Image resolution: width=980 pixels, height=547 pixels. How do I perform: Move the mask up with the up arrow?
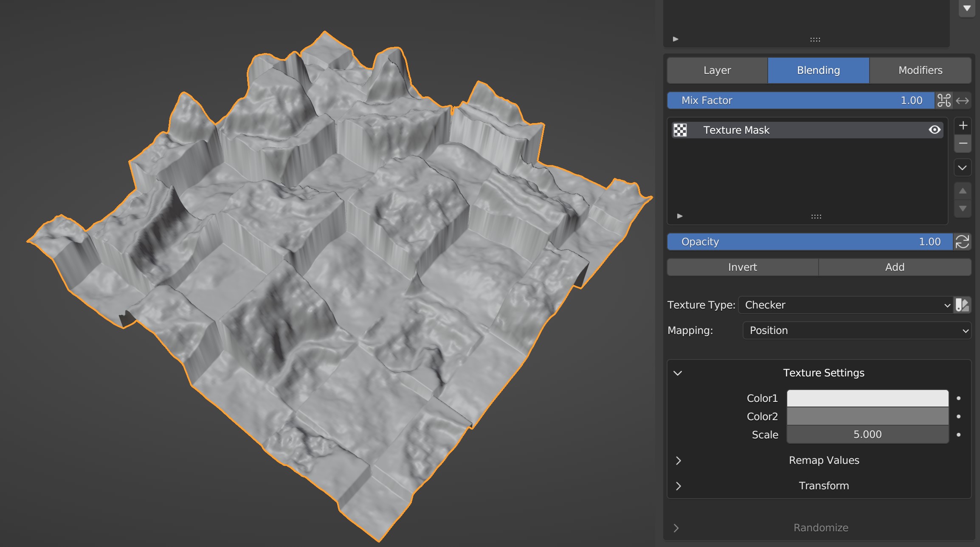(x=963, y=191)
